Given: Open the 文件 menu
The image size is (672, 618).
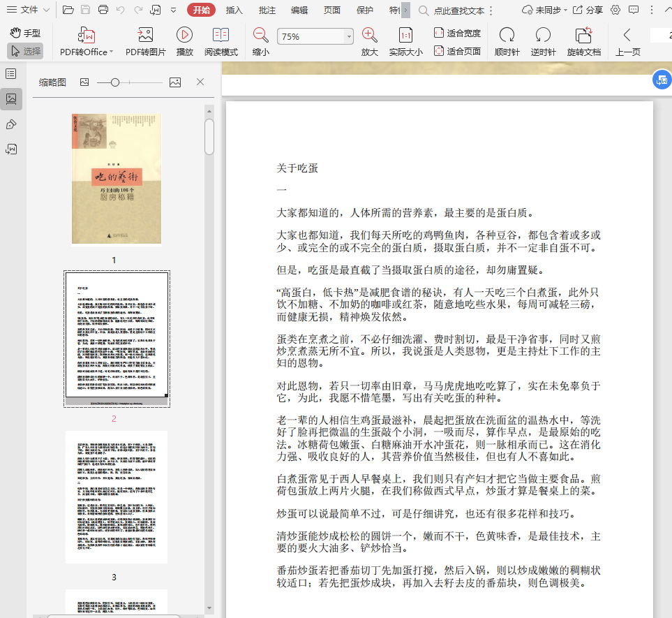Looking at the screenshot, I should pos(22,10).
